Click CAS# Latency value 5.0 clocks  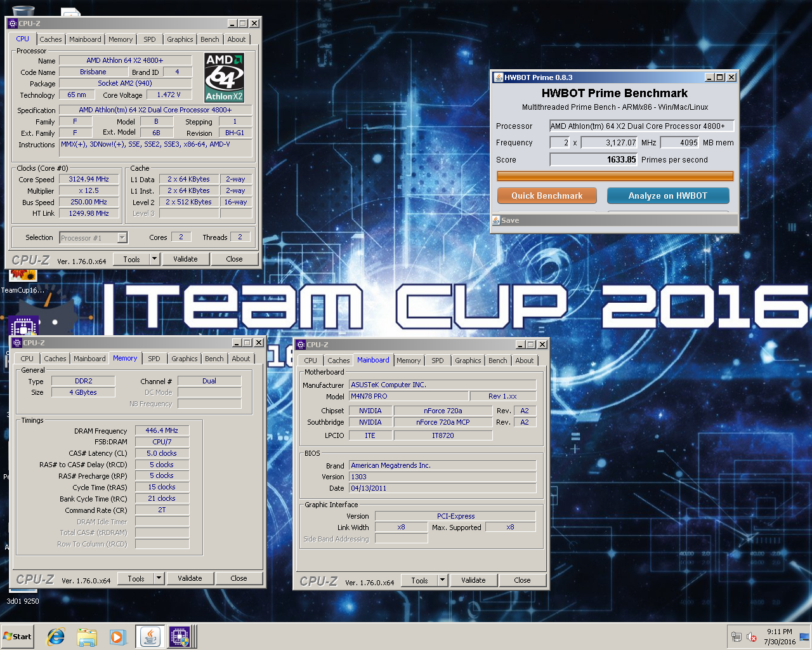(x=162, y=453)
